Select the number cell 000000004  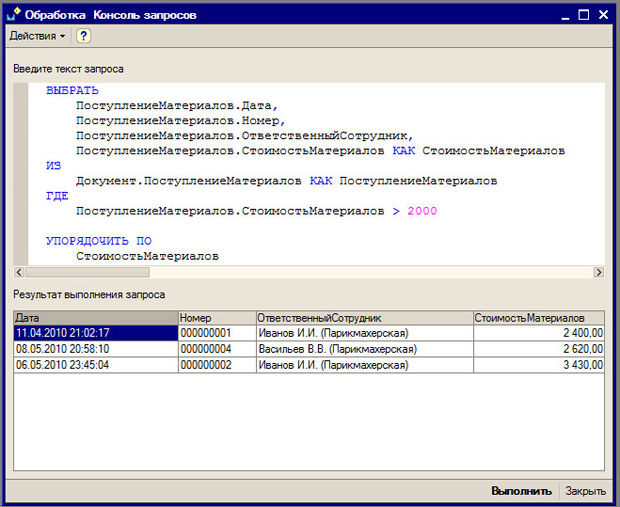[x=217, y=349]
